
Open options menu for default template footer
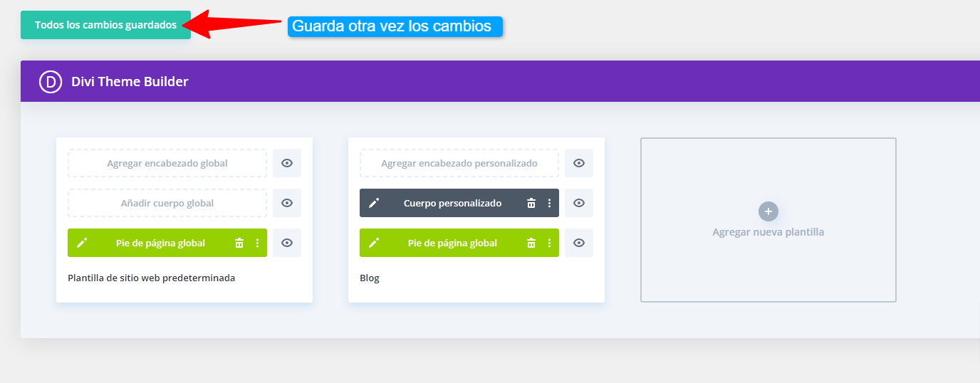point(257,243)
